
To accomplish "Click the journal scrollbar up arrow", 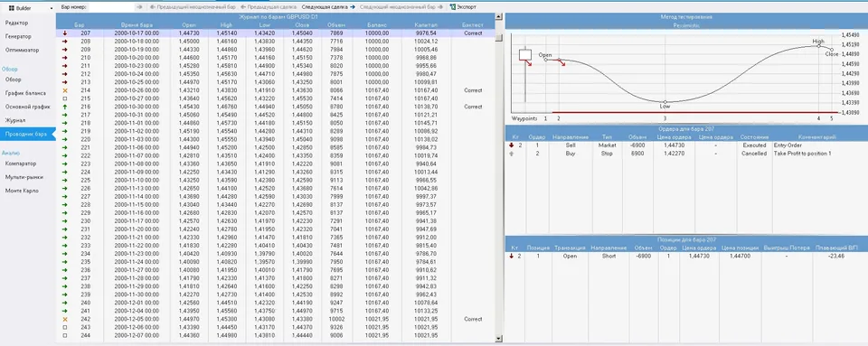I will point(499,16).
